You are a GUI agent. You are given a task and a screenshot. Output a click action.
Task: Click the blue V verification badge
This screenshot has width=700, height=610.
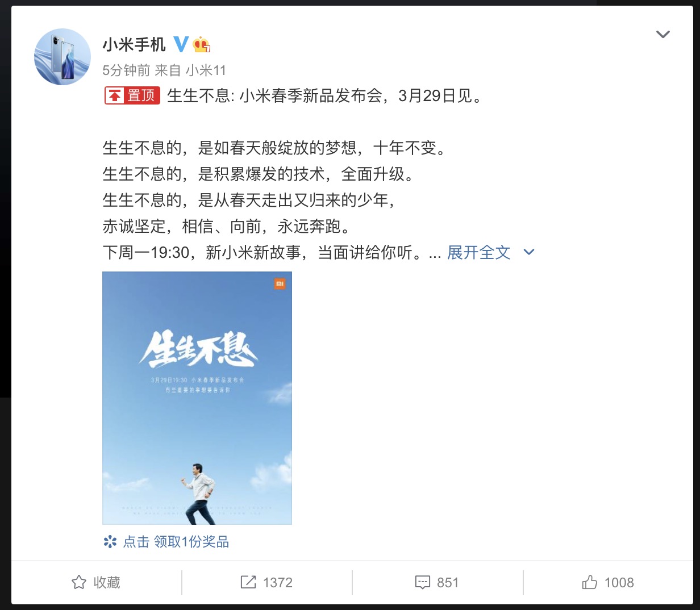(181, 44)
